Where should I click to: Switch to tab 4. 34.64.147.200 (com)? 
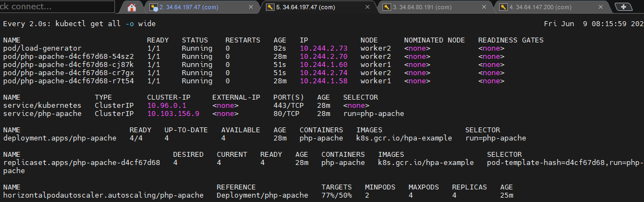552,7
